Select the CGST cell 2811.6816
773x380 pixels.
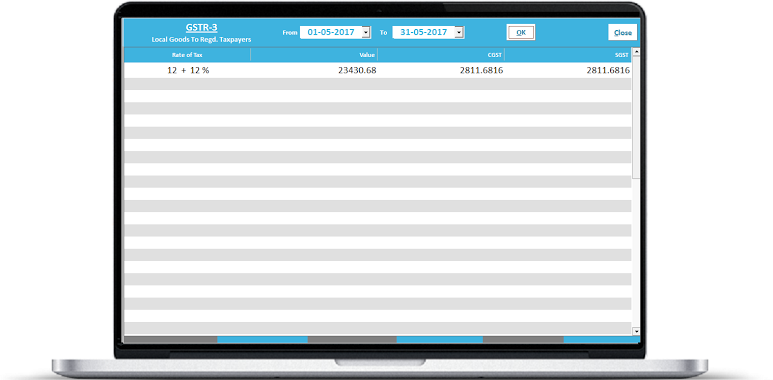[x=441, y=70]
